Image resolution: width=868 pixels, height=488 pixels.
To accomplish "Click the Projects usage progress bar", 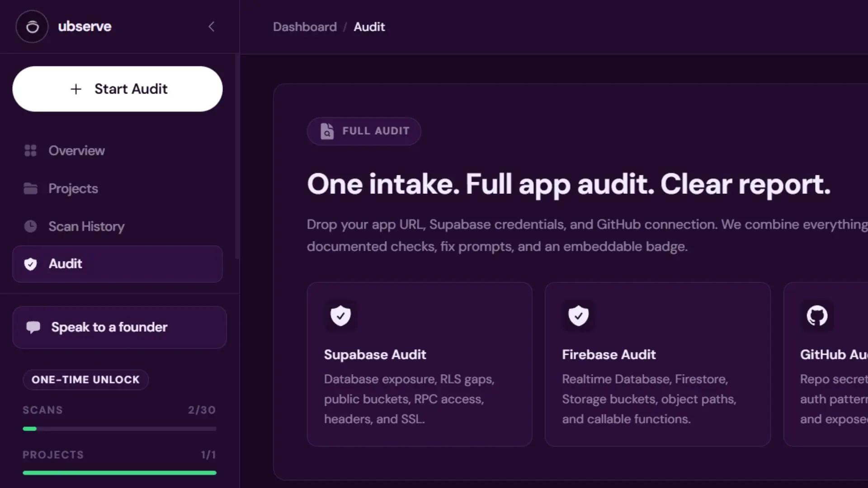I will point(119,473).
